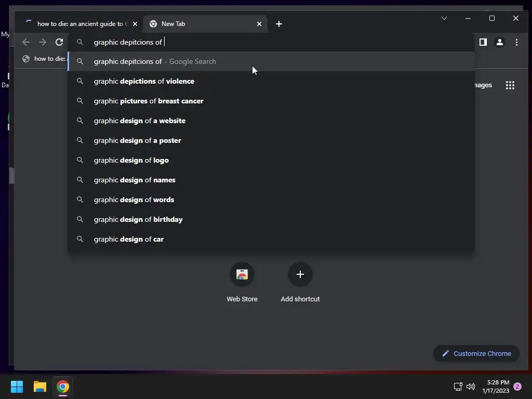Viewport: 532px width, 399px height.
Task: Go forward with the forward arrow
Action: (43, 42)
